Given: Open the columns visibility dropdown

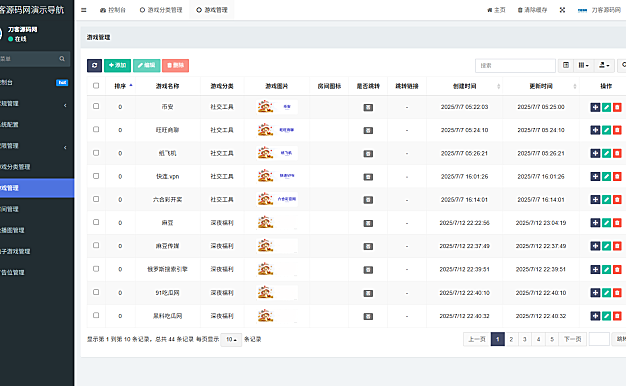Looking at the screenshot, I should pos(583,65).
